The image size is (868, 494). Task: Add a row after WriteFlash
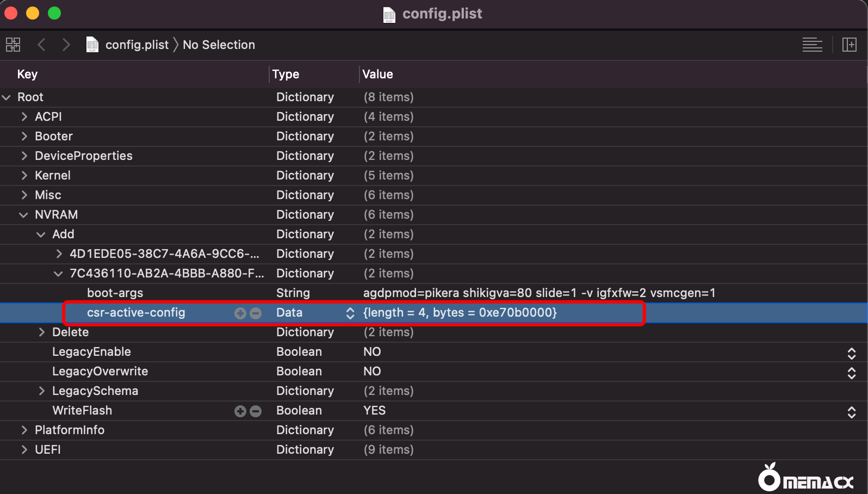[240, 411]
